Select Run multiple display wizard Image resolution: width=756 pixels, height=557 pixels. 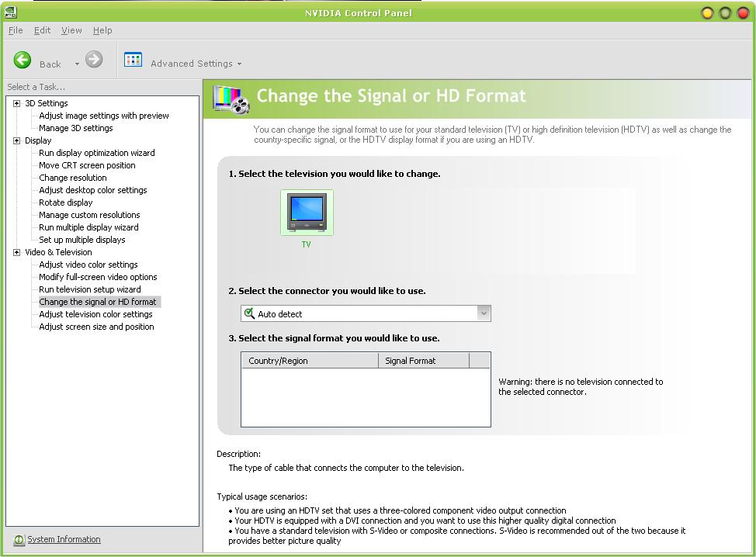tap(88, 227)
